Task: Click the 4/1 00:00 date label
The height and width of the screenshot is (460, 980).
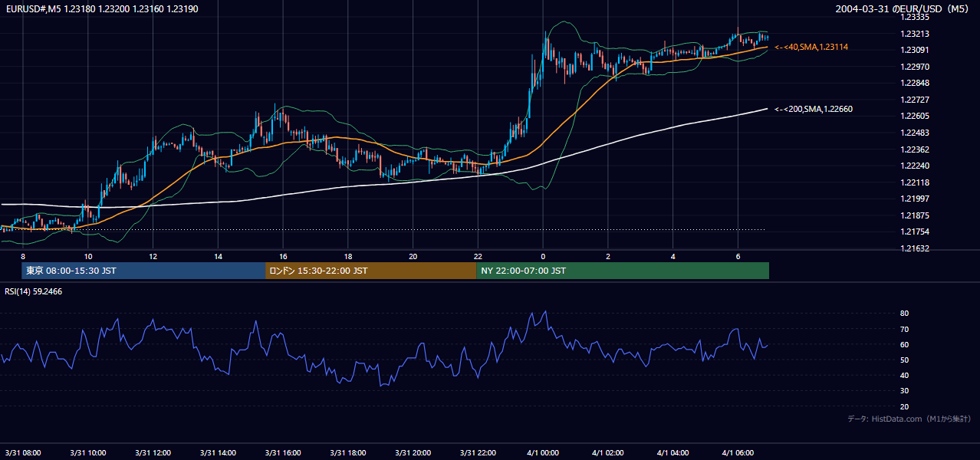Action: pos(543,453)
